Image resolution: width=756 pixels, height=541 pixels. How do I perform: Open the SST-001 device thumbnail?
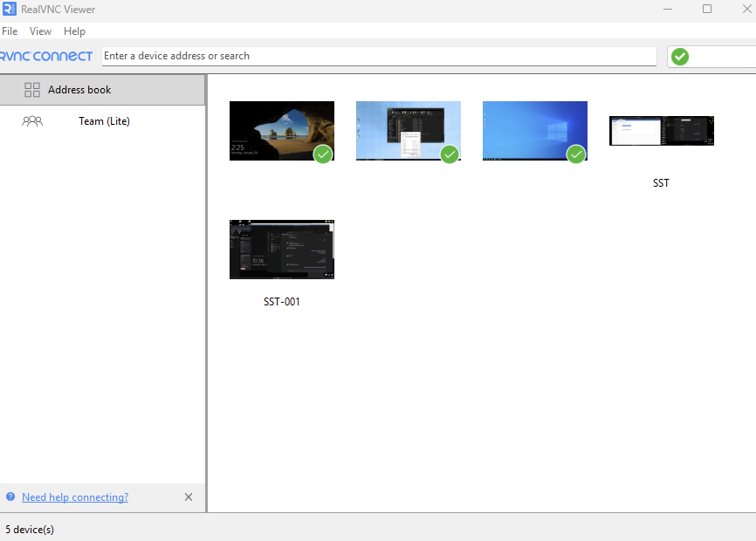pos(282,250)
